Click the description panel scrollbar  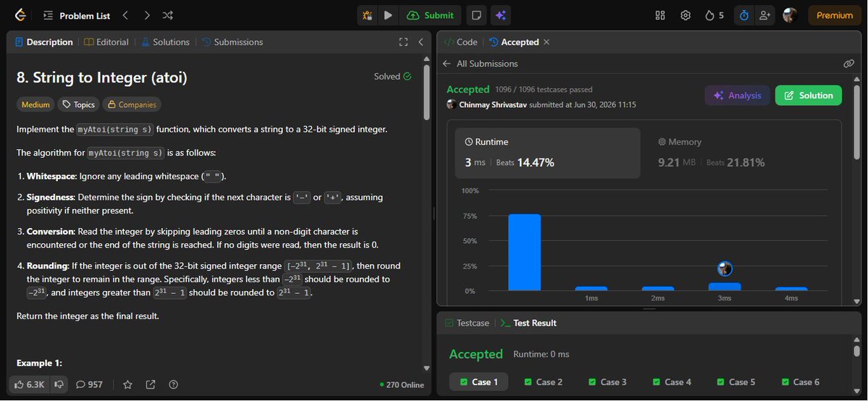point(426,92)
